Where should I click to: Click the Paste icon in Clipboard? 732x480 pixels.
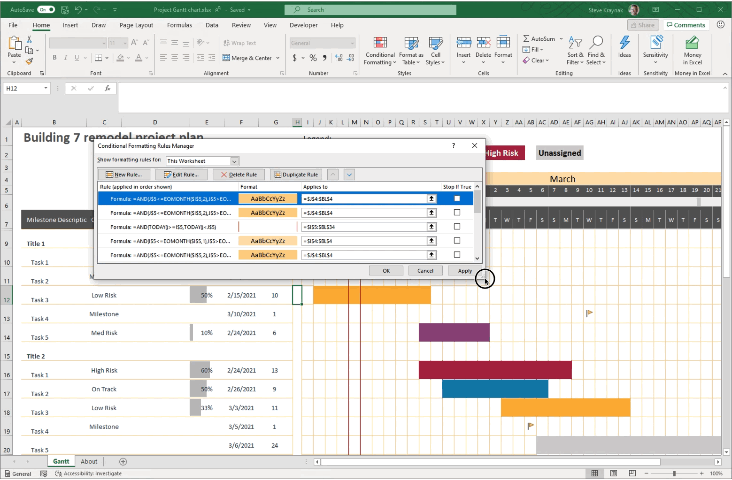tap(15, 48)
